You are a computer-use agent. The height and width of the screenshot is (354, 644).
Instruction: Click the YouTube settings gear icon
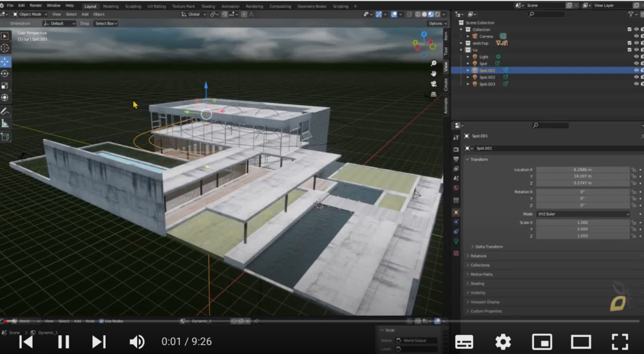[x=502, y=341]
